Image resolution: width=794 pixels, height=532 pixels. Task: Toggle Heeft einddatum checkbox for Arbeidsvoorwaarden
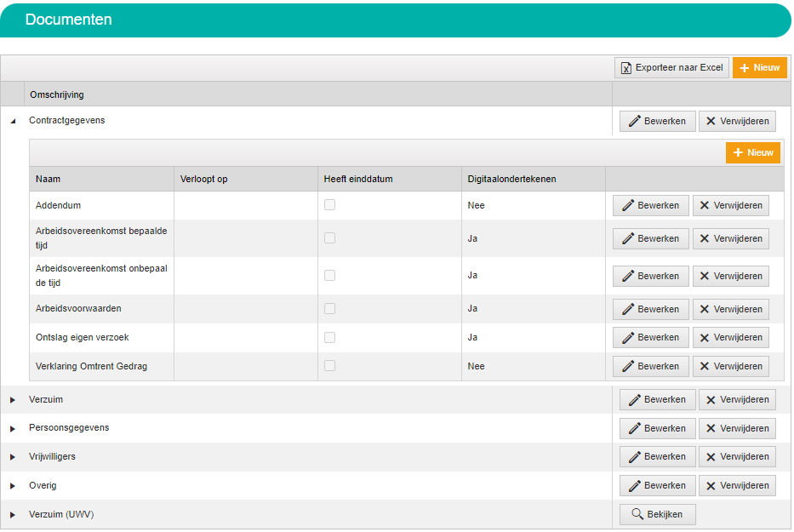[x=329, y=308]
